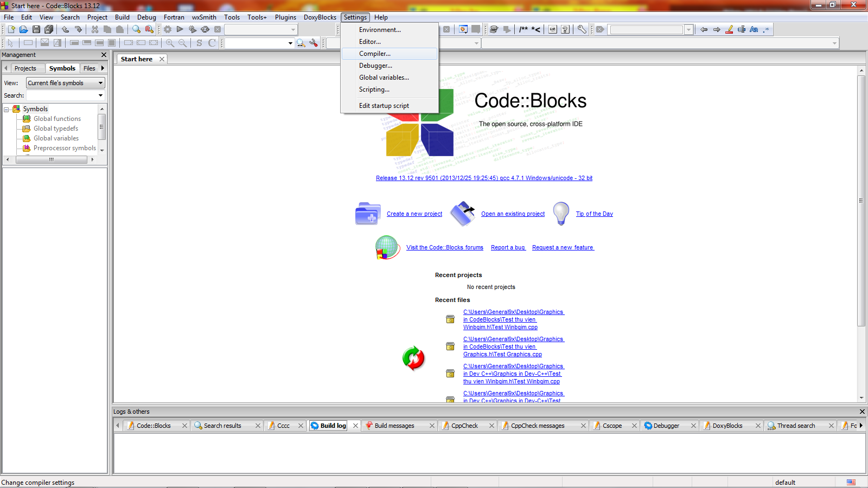This screenshot has height=488, width=868.
Task: Open the Replace tool icon
Action: [149, 29]
